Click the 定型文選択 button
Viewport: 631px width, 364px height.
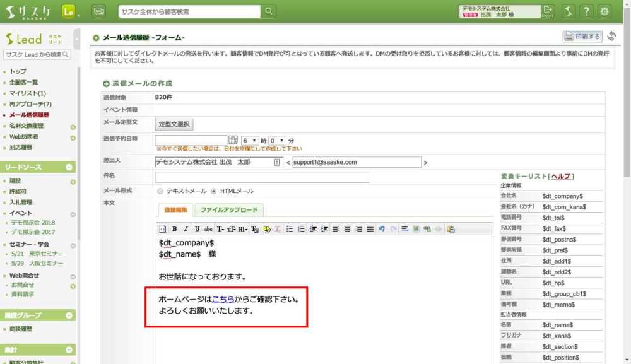[174, 124]
